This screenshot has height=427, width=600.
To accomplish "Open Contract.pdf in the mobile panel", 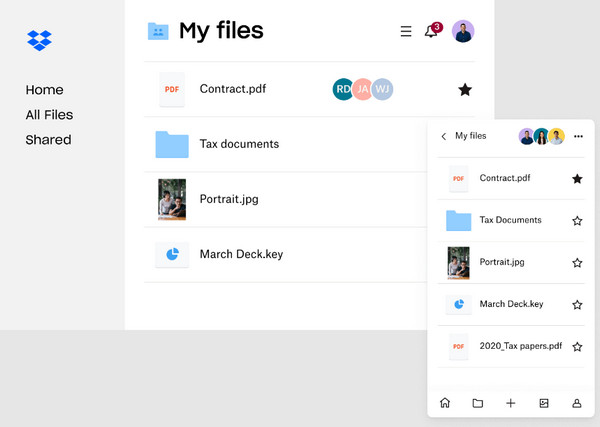I will click(505, 178).
